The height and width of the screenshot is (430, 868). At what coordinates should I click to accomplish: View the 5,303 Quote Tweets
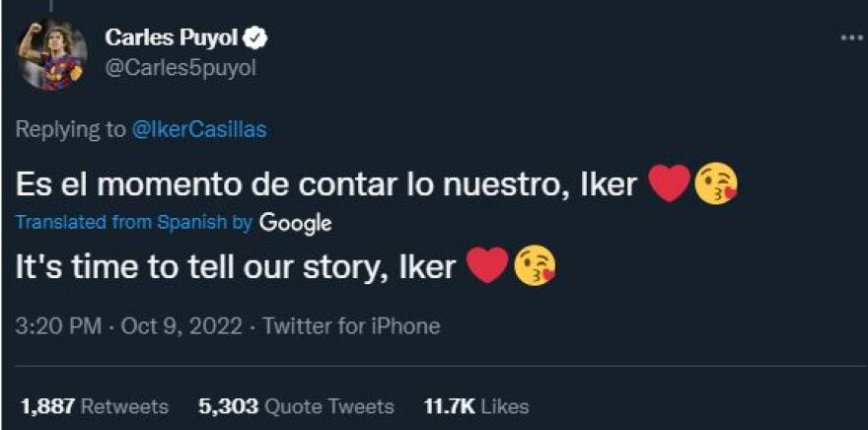[x=296, y=405]
